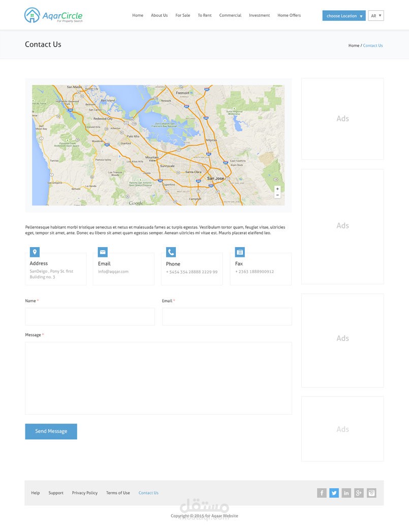Focus the Message text area
The image size is (409, 532).
(159, 378)
